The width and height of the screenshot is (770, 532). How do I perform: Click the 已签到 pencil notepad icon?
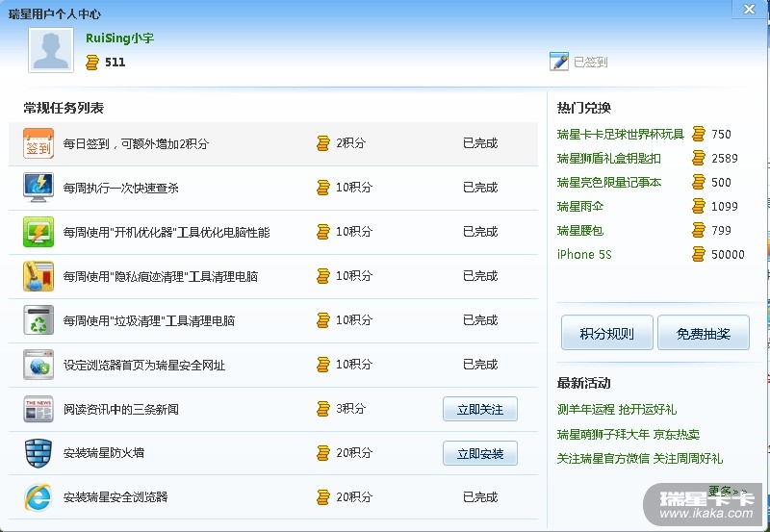559,62
